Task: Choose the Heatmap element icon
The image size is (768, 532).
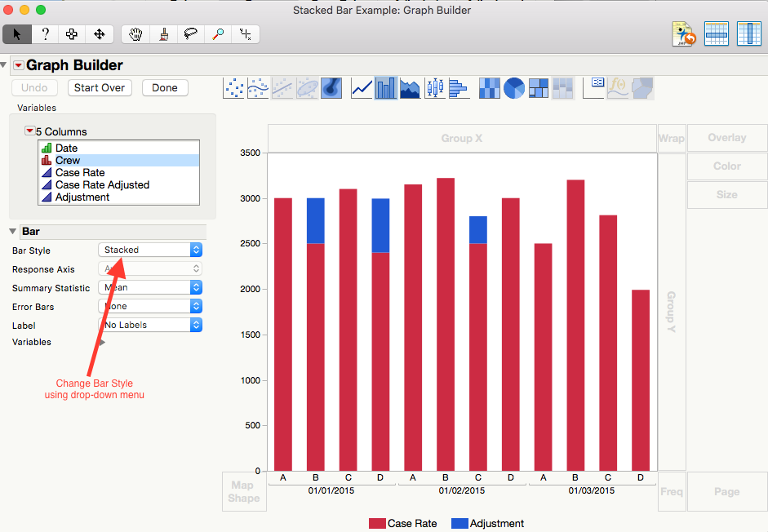Action: pyautogui.click(x=490, y=88)
